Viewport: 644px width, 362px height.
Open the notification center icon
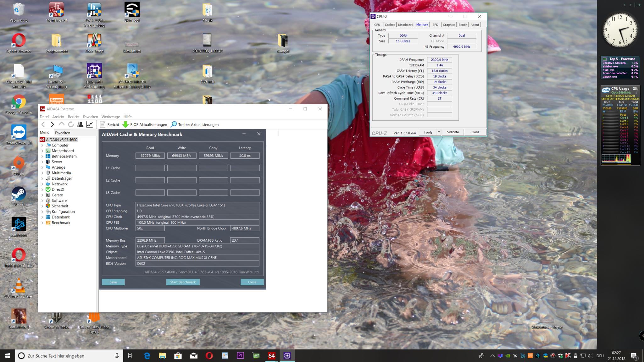tap(634, 356)
